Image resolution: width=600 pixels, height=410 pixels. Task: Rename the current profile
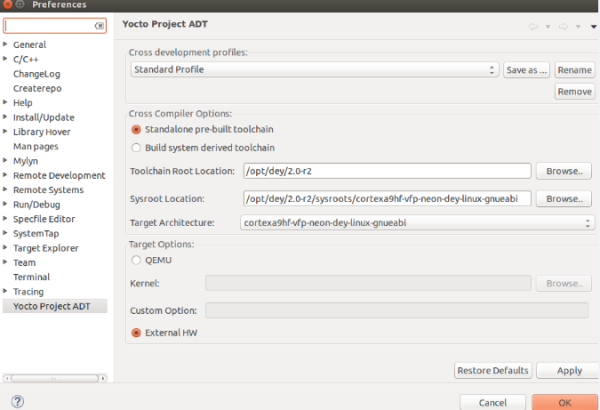pos(574,70)
